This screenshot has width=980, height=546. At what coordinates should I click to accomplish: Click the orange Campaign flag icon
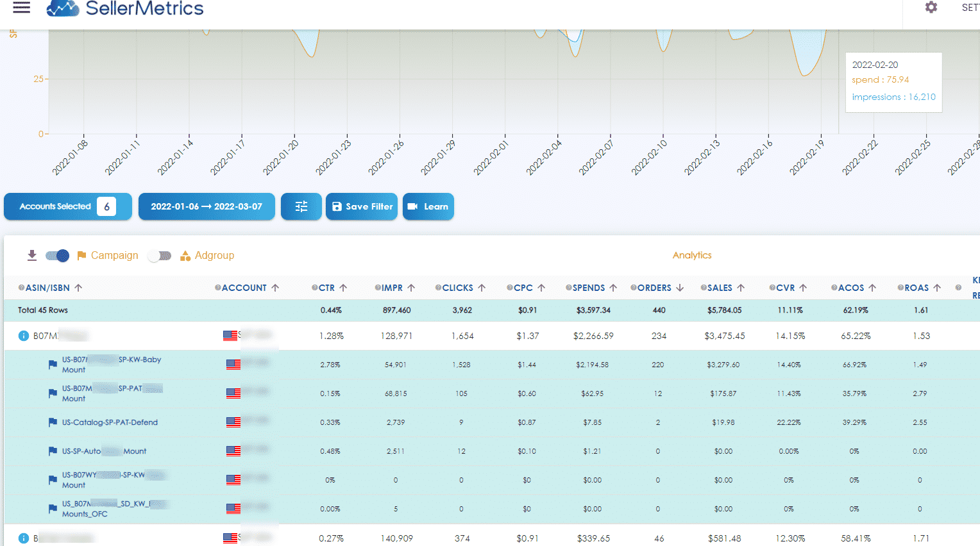coord(81,255)
